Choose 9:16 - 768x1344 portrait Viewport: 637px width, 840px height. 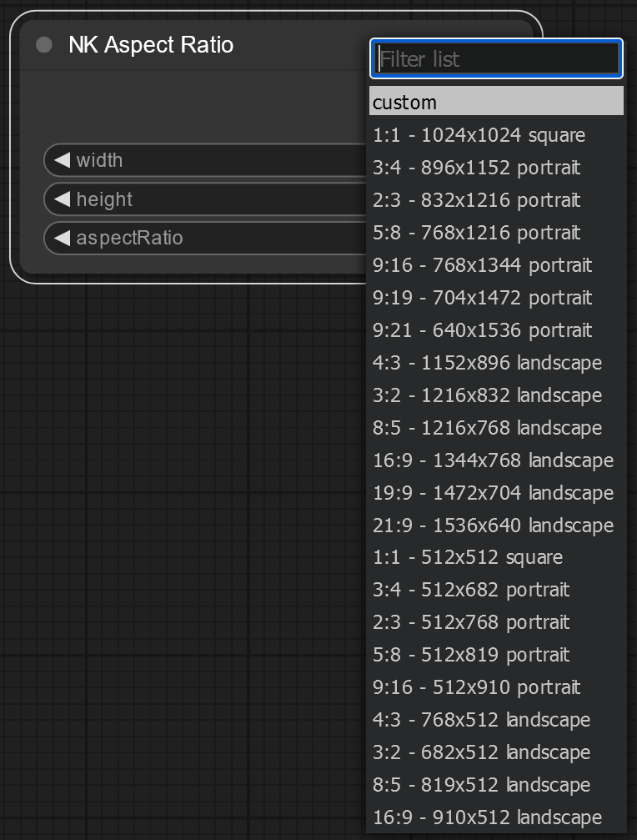point(496,265)
